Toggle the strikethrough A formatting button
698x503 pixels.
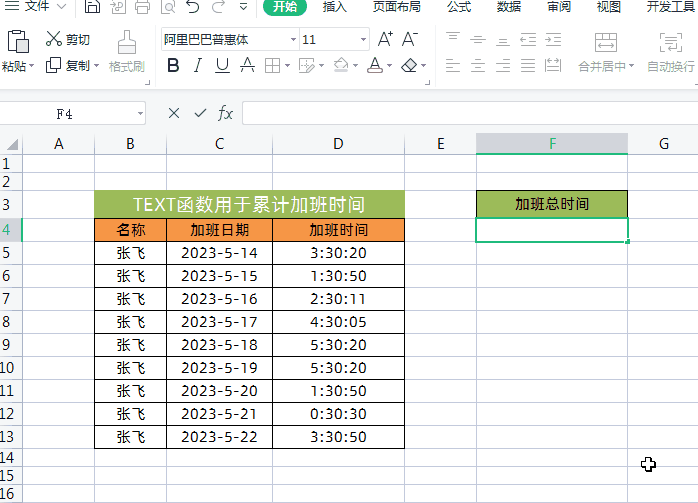click(247, 65)
